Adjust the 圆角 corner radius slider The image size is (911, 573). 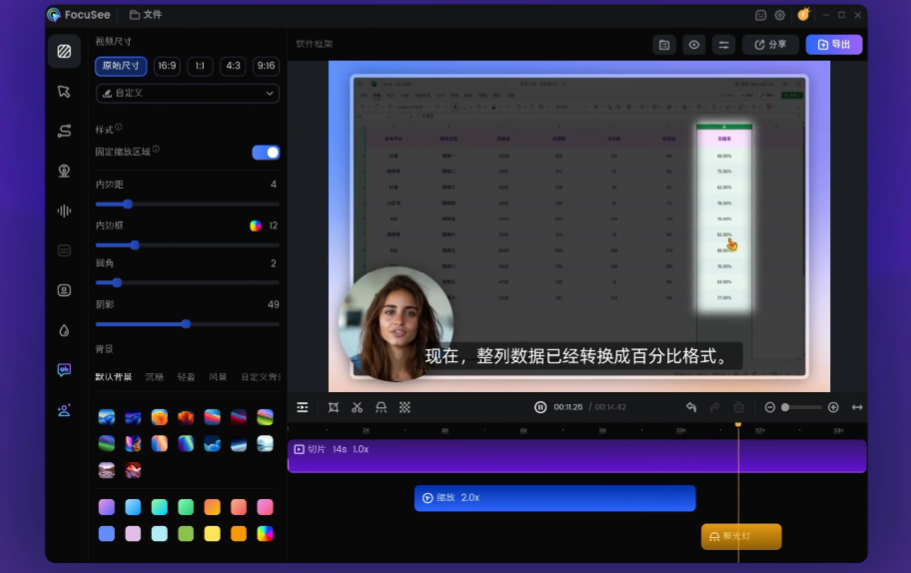[x=187, y=283]
